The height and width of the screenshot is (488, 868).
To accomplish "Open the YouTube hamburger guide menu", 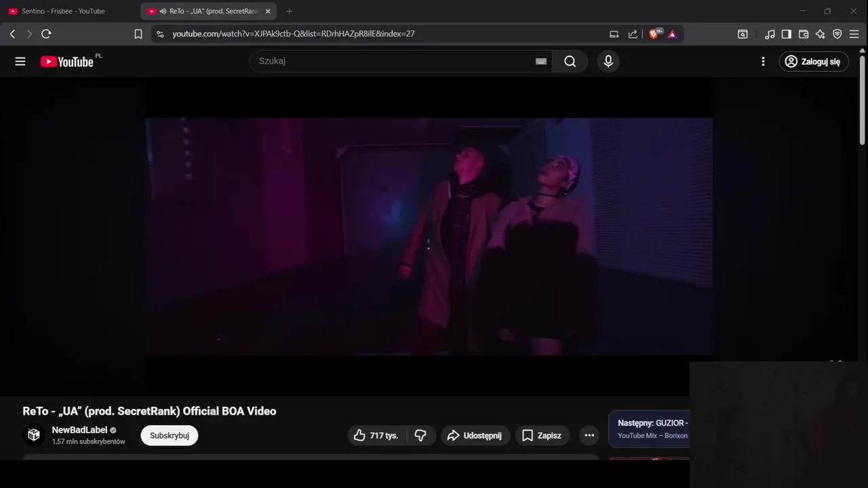I will click(20, 62).
